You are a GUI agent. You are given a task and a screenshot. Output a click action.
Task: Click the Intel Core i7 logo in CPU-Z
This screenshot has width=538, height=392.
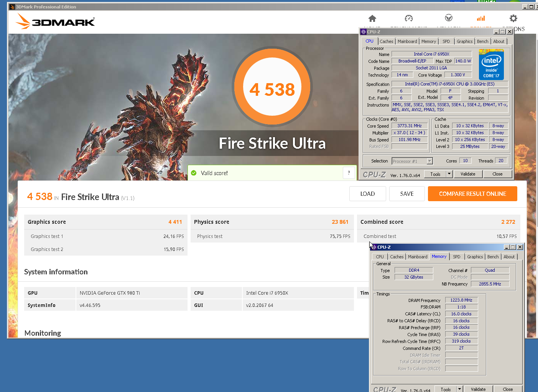point(491,64)
